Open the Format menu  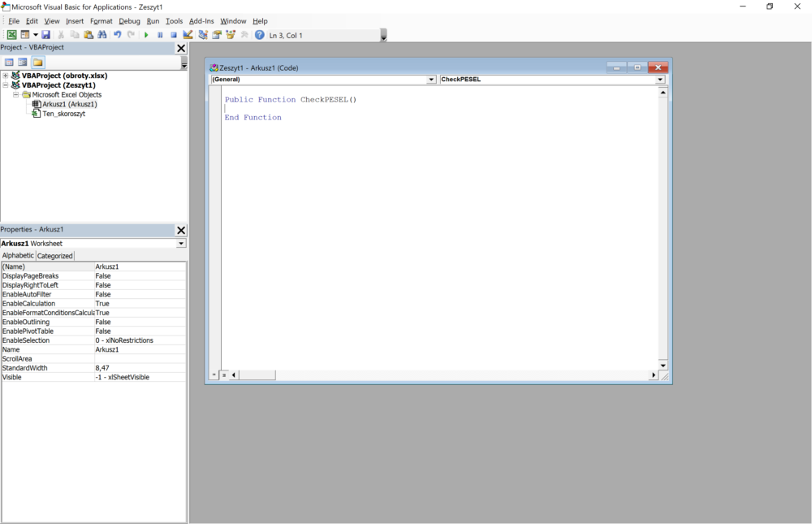point(101,21)
